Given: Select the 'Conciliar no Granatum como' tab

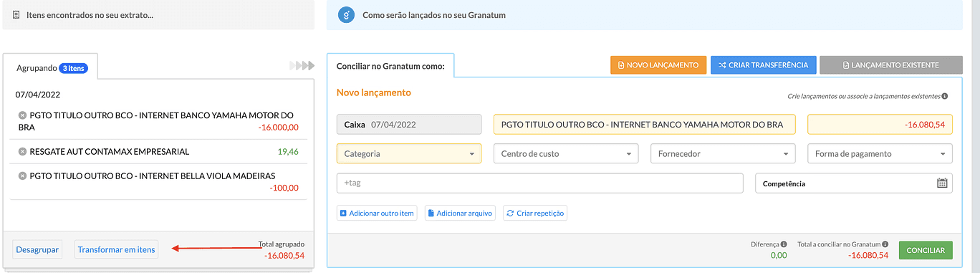Looking at the screenshot, I should coord(390,66).
